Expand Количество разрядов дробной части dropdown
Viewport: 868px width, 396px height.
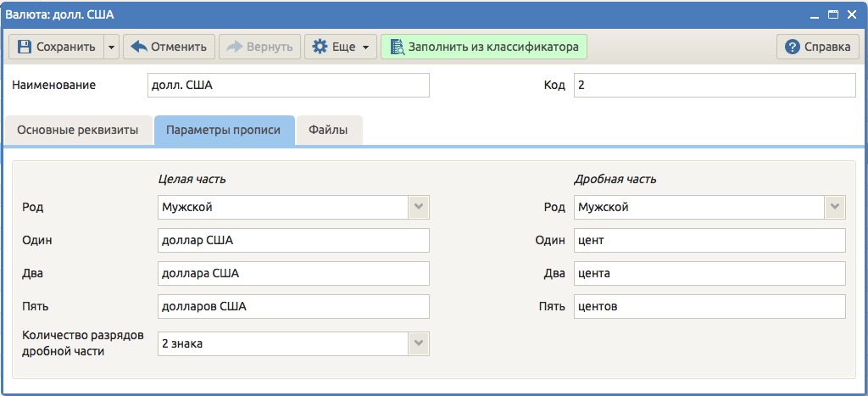coord(419,344)
